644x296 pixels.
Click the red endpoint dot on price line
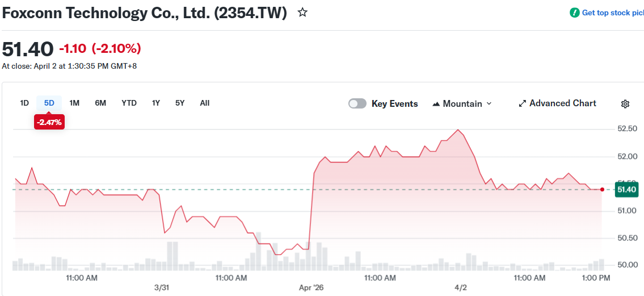click(602, 190)
